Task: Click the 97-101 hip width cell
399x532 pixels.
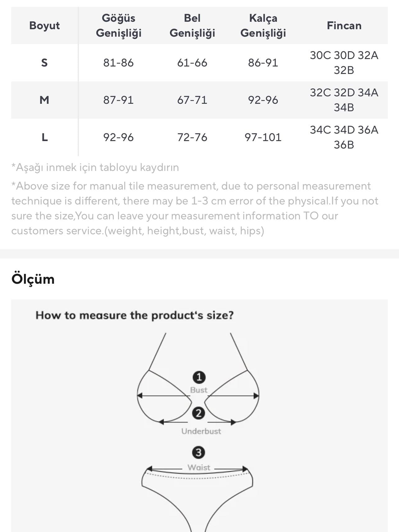Action: point(263,137)
